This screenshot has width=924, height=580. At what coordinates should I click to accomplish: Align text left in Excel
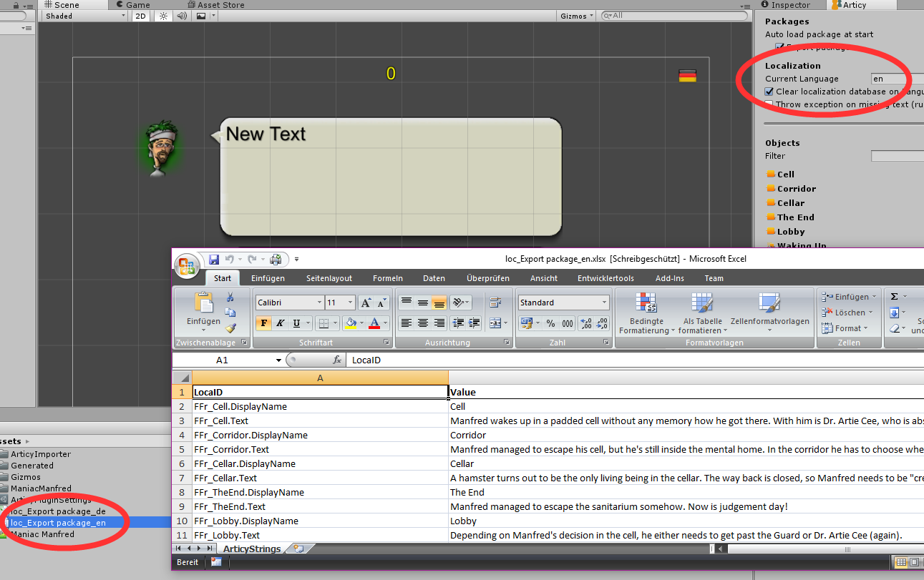pos(406,323)
